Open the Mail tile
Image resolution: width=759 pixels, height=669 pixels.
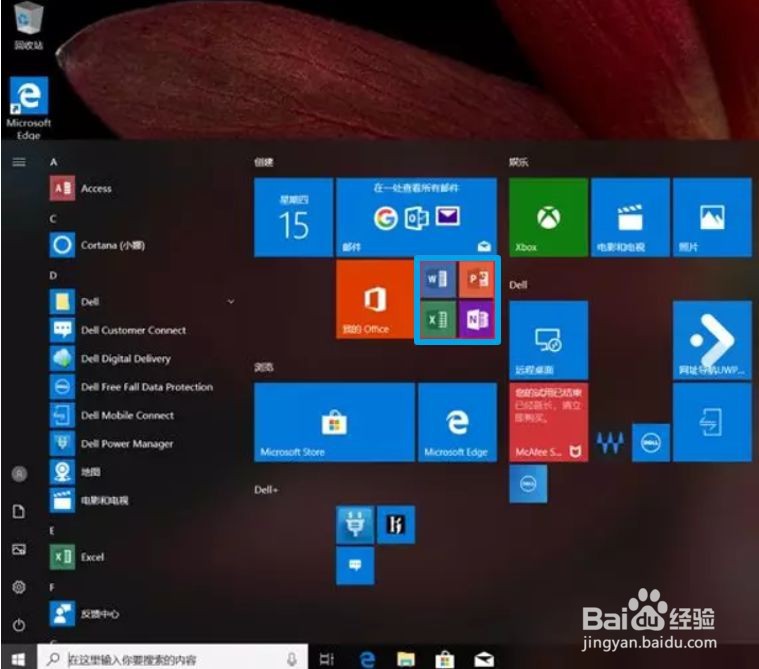[416, 217]
